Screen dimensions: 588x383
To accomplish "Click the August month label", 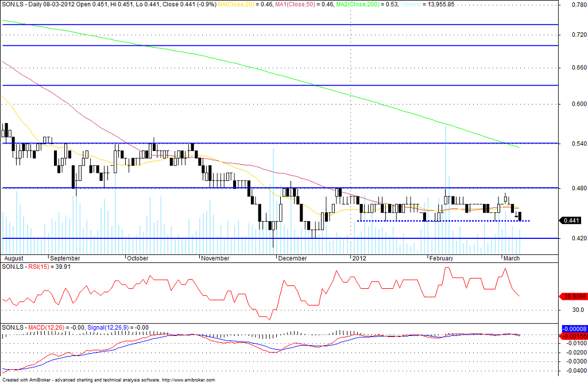I will point(14,258).
